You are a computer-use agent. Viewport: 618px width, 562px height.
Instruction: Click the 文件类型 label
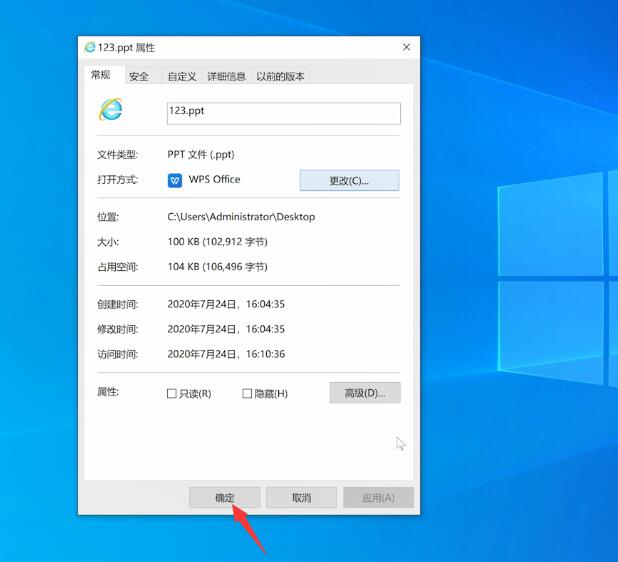[x=117, y=155]
